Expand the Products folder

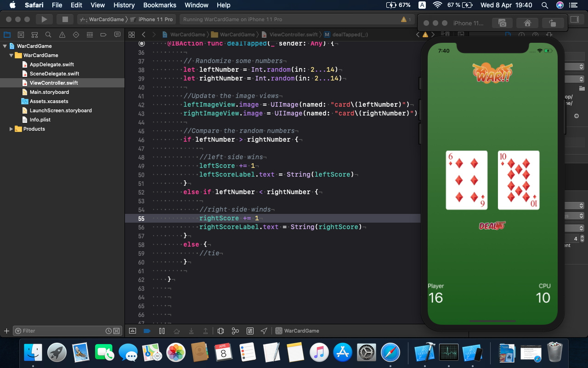point(11,129)
